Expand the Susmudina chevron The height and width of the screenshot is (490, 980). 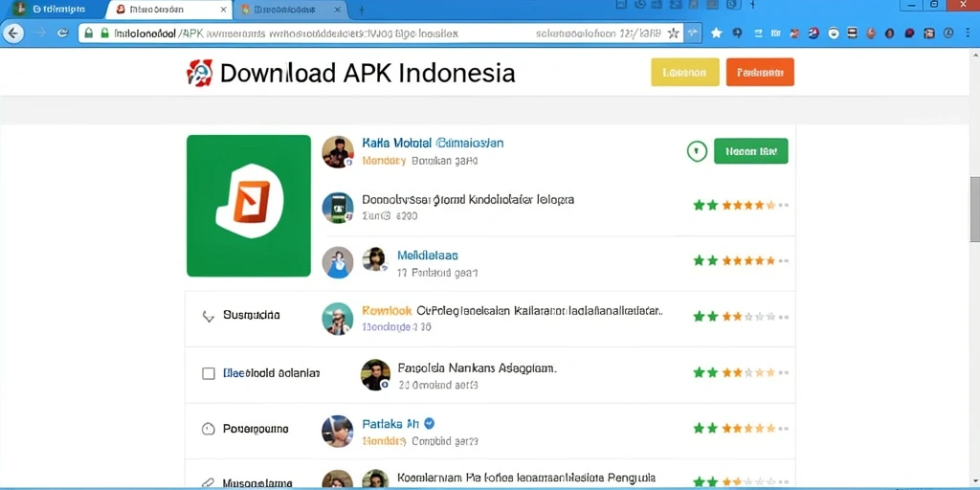pos(209,316)
